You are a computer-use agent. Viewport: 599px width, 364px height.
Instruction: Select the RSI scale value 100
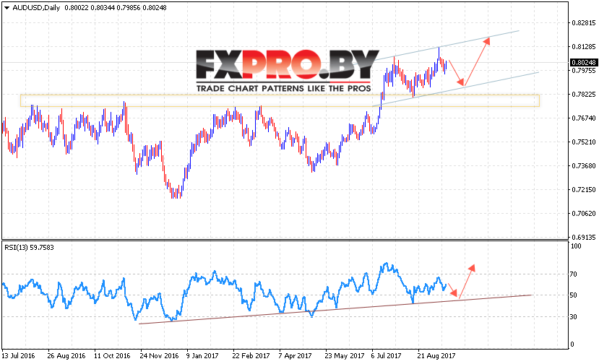(x=576, y=246)
